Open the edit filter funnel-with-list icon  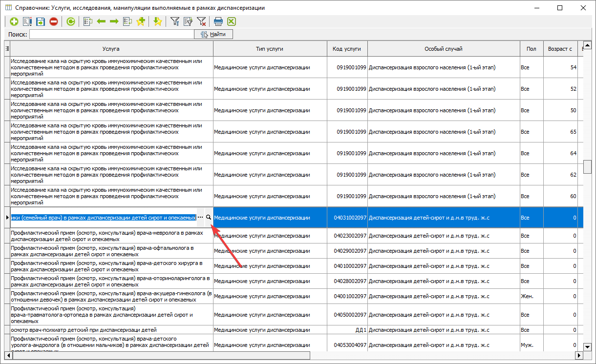188,21
